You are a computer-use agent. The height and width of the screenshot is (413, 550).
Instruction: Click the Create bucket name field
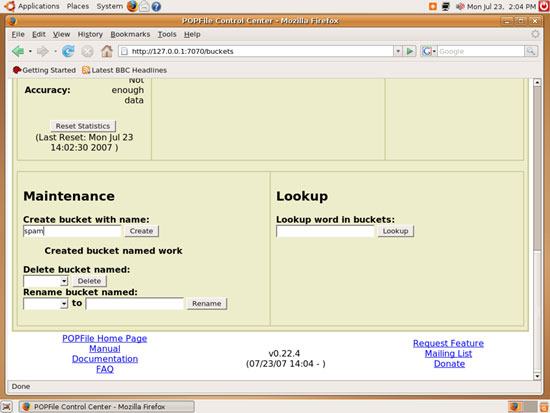click(72, 231)
